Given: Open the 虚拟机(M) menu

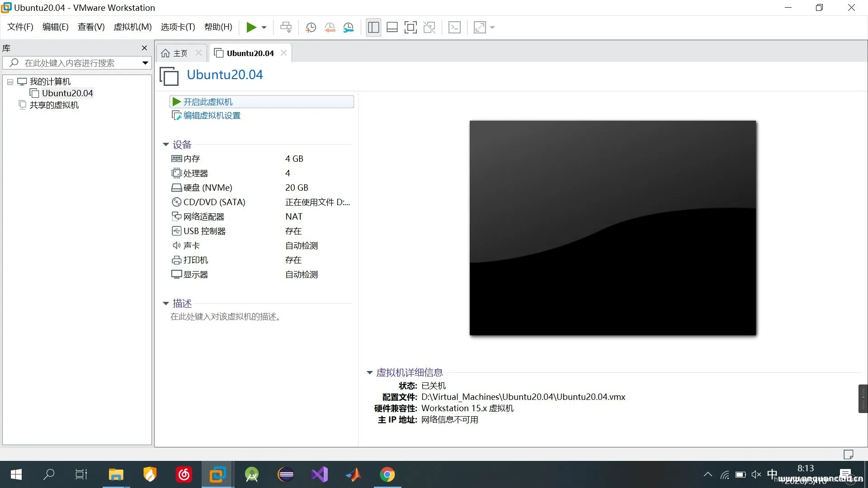Looking at the screenshot, I should 132,27.
